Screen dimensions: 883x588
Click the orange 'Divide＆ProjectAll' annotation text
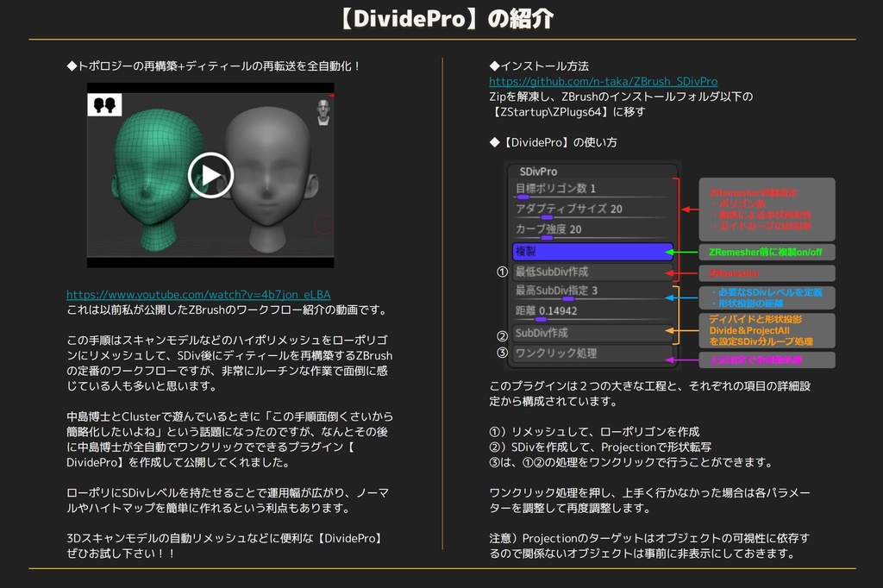tap(749, 330)
